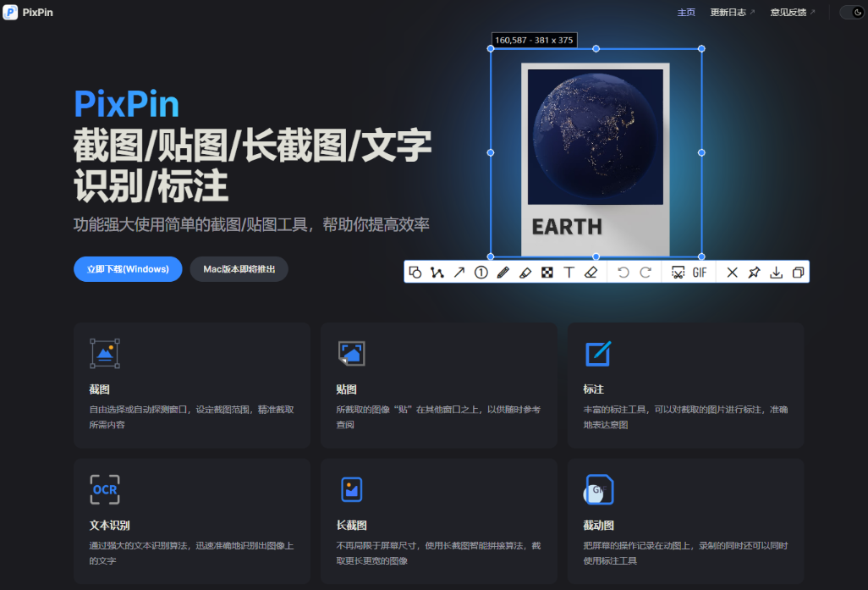This screenshot has height=590, width=868.
Task: Click the 截图 card title
Action: click(x=100, y=389)
